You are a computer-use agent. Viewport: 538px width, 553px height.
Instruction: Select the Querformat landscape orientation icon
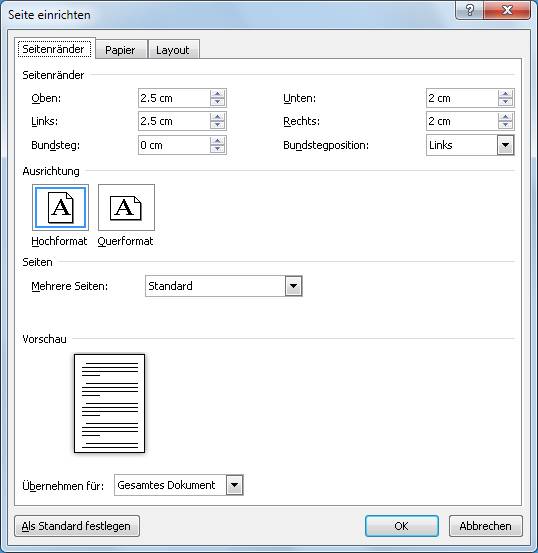(126, 207)
